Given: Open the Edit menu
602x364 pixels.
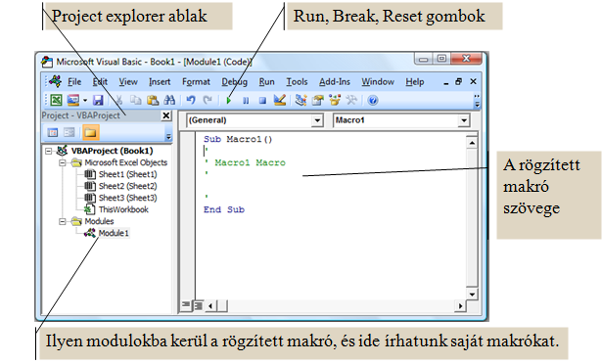Looking at the screenshot, I should pyautogui.click(x=100, y=82).
